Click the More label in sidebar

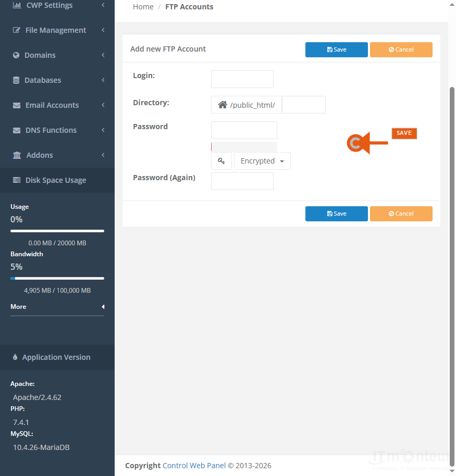(x=18, y=307)
